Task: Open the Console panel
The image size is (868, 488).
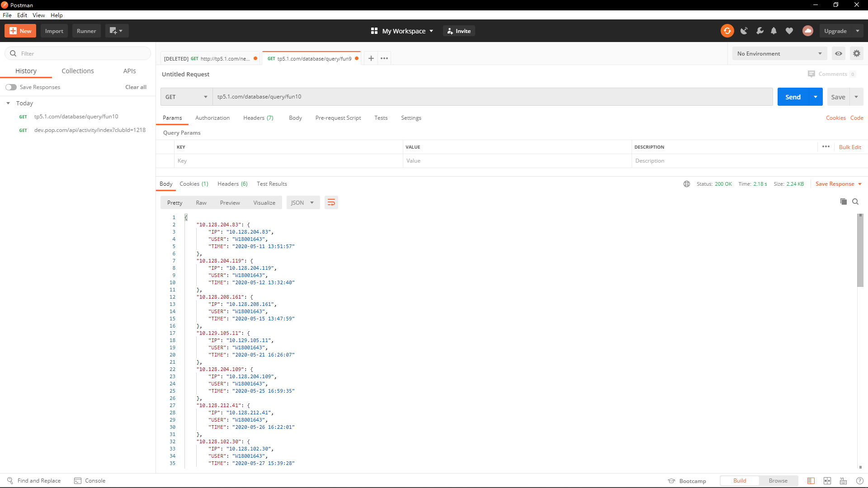Action: 90,480
